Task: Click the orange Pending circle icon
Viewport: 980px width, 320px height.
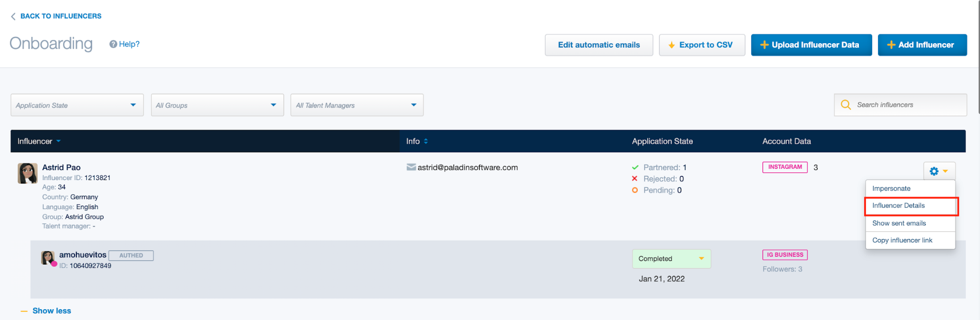Action: click(635, 190)
